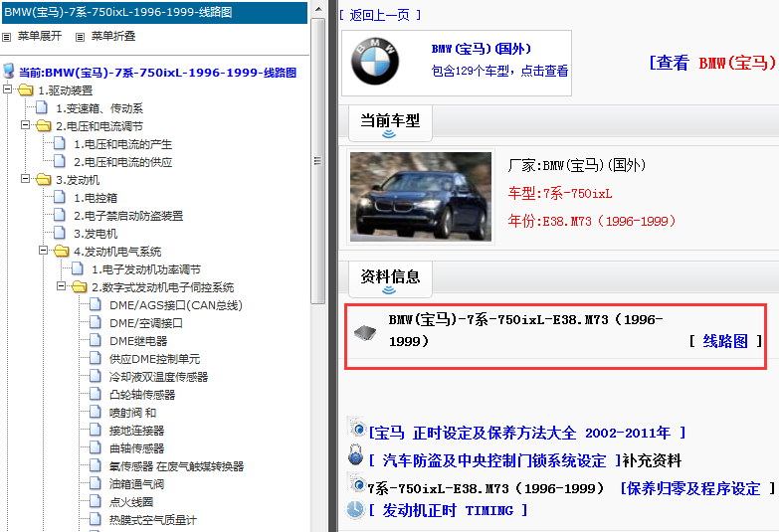Collapse the 3.发动机 tree node
779x532 pixels.
tap(25, 179)
